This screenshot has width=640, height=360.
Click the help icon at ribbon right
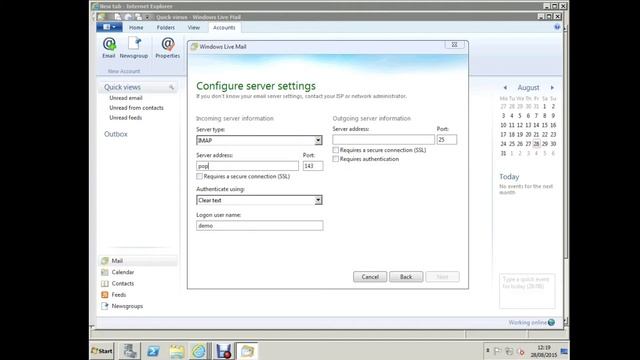[x=557, y=27]
